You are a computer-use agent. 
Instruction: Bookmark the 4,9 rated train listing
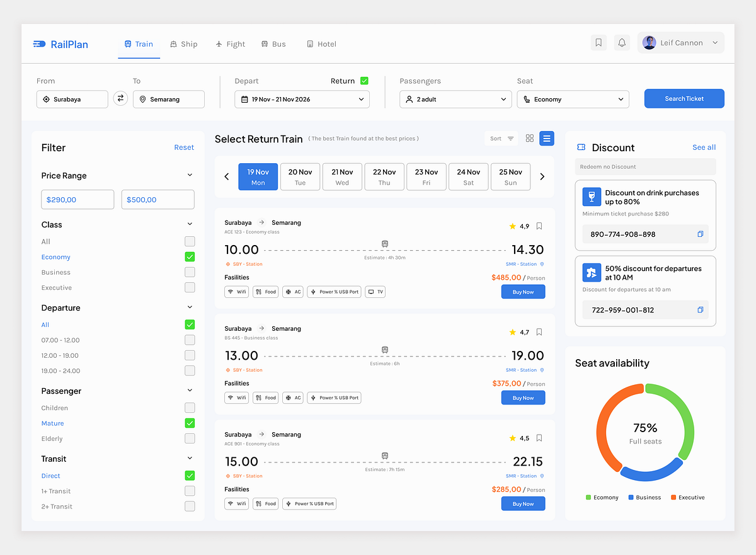click(x=539, y=226)
